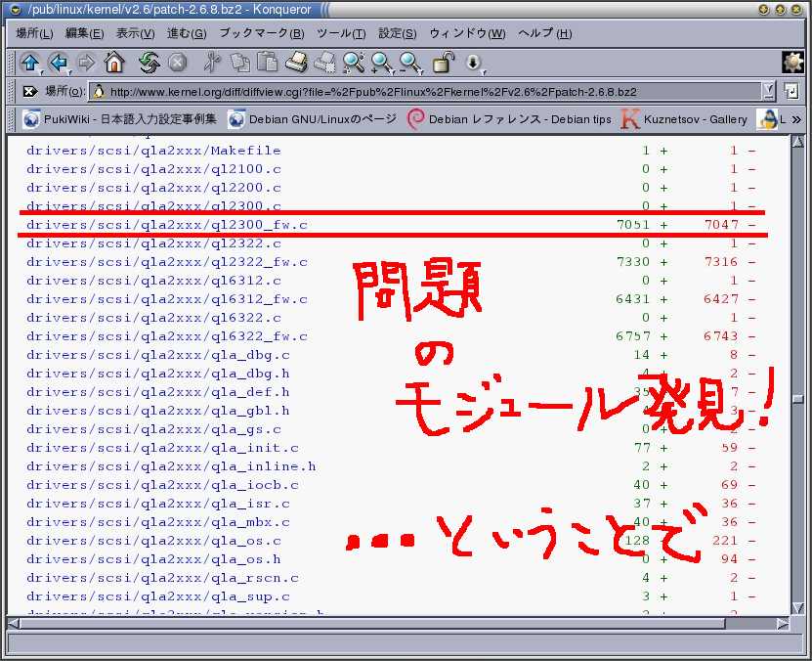The height and width of the screenshot is (661, 812).
Task: Expand the hidden bookmark toolbar items chevron
Action: point(796,119)
